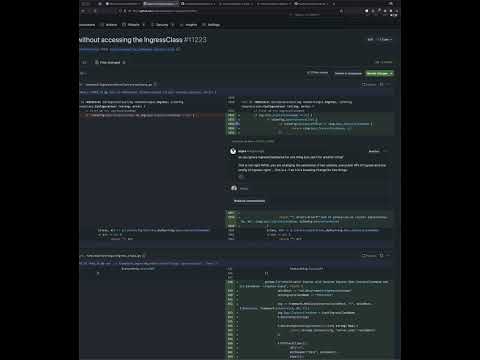Click comment icon in second file header
This screenshot has width=480, height=360.
[382, 256]
